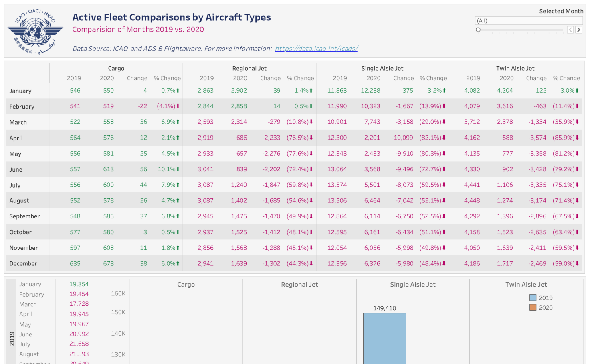Viewport: 590px width, 364px height.
Task: Click the Regional Jet column group header
Action: coord(249,69)
